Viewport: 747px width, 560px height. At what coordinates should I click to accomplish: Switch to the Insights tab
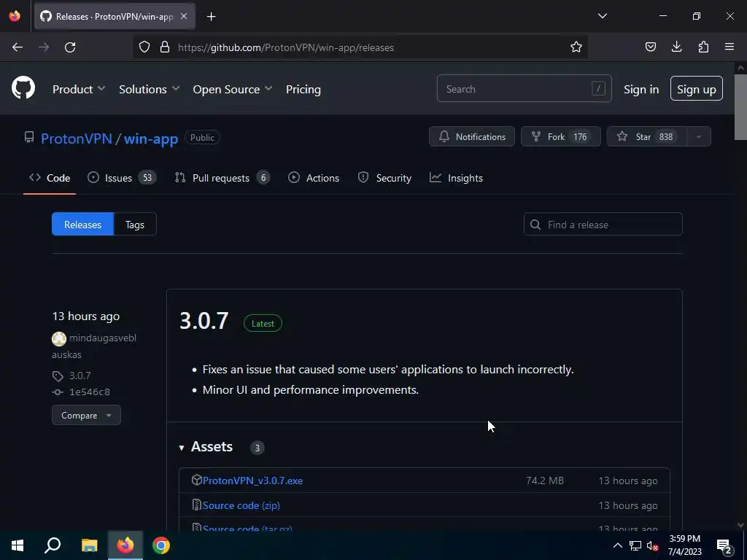[x=456, y=178]
